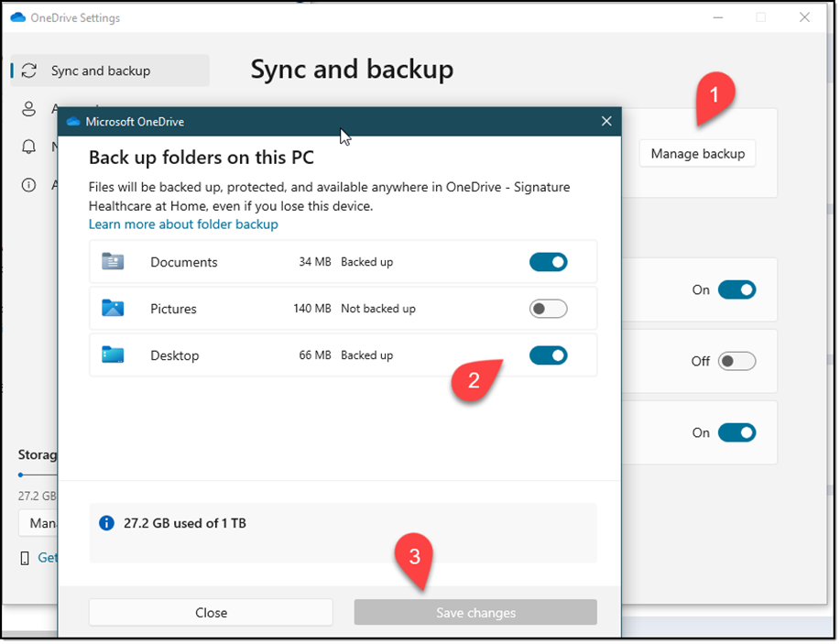Click the Back up folders on this PC heading
This screenshot has width=840, height=644.
(202, 158)
